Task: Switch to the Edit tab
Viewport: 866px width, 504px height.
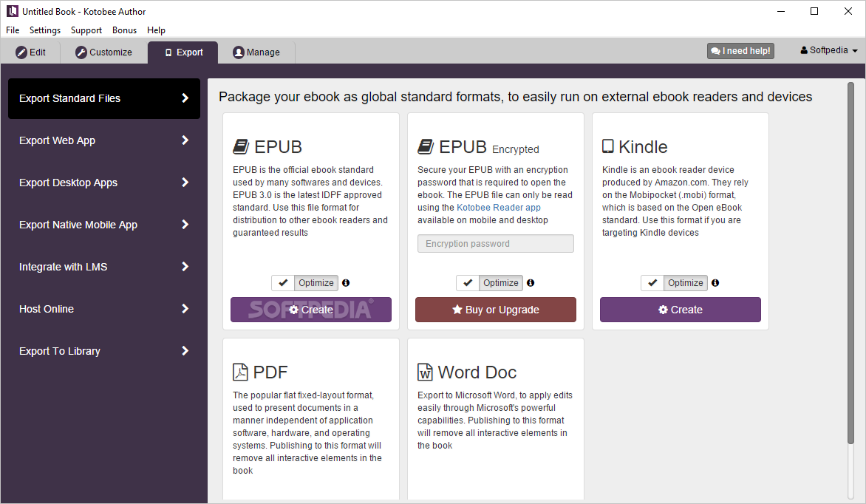Action: [x=30, y=52]
